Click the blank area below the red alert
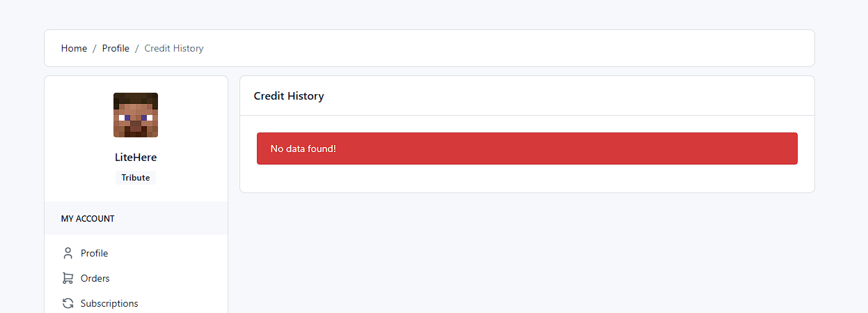Viewport: 868px width, 313px height. 527,178
